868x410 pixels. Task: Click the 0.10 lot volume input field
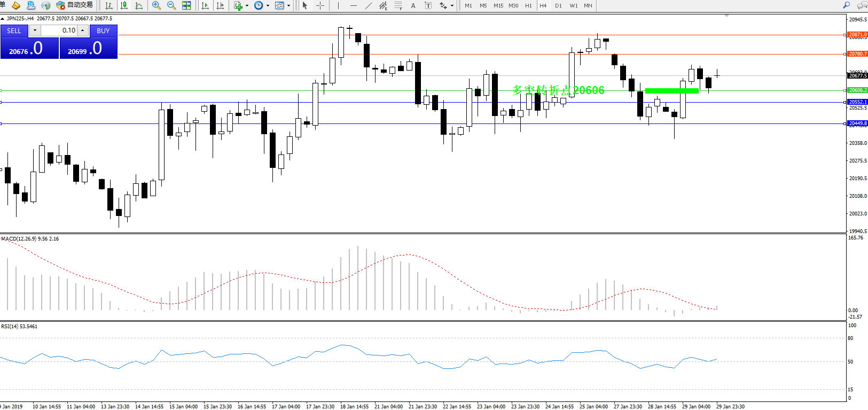(59, 30)
